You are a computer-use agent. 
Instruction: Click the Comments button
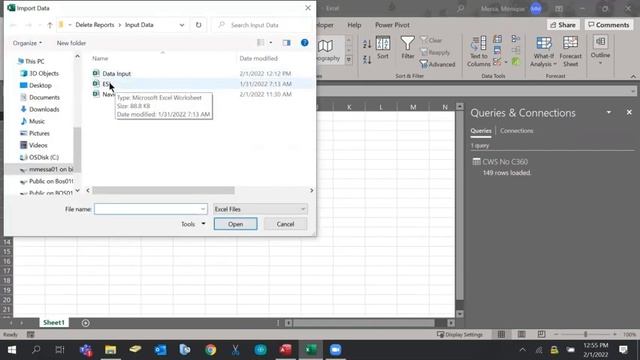[x=609, y=25]
